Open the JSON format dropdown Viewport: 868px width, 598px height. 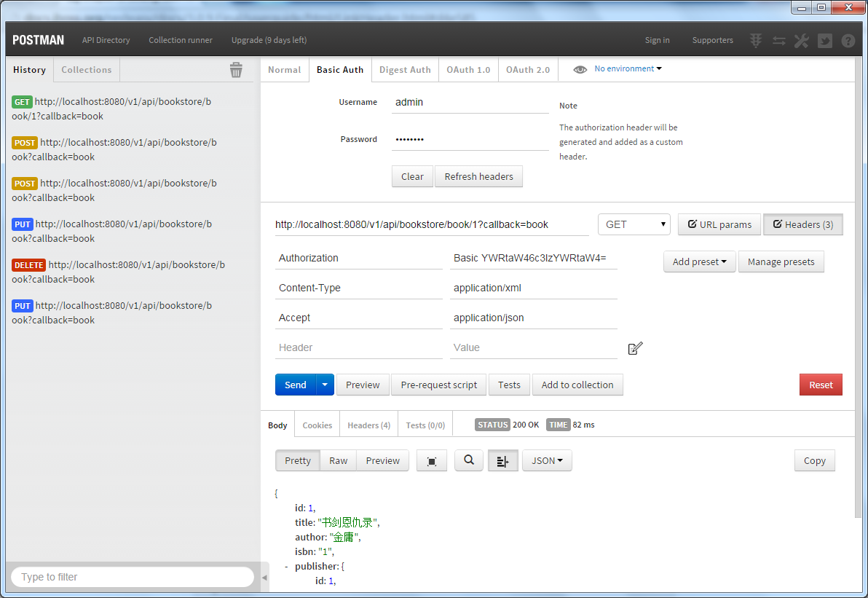(547, 460)
